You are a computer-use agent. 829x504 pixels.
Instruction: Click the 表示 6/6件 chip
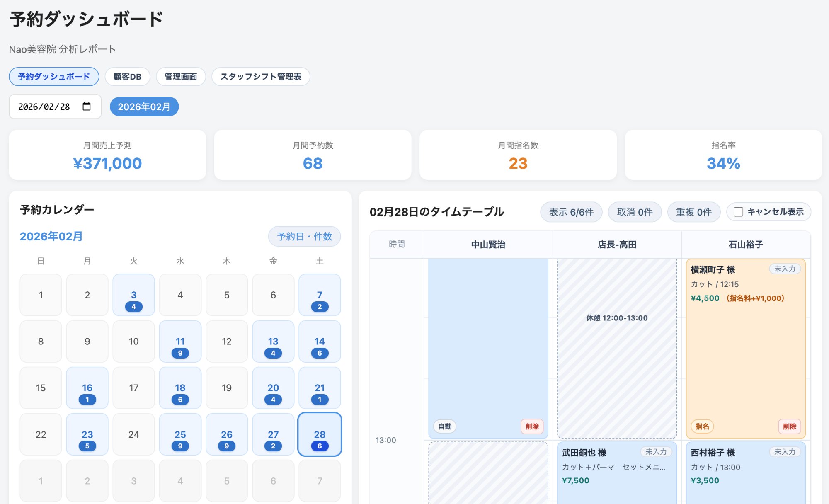(x=571, y=212)
